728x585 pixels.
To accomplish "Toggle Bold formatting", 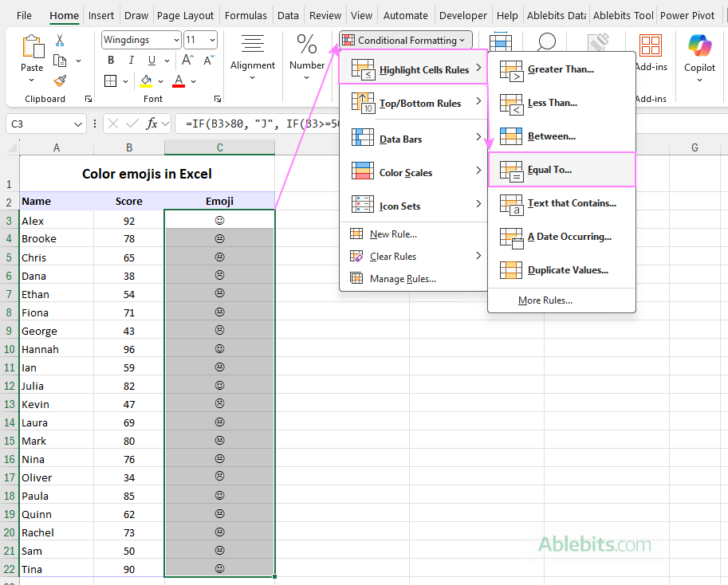I will (110, 60).
